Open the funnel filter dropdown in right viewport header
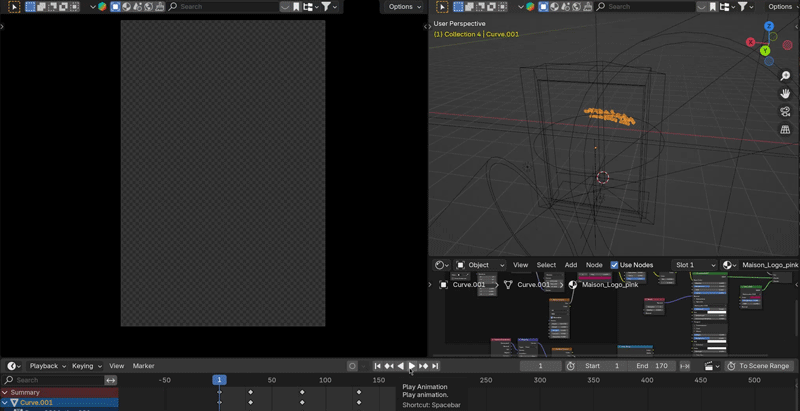The image size is (800, 411). 745,7
